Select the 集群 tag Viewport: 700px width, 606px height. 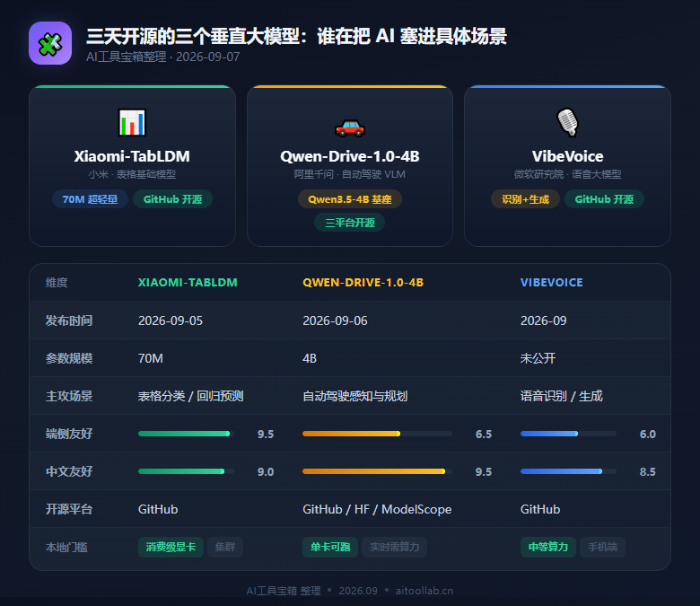(x=225, y=547)
